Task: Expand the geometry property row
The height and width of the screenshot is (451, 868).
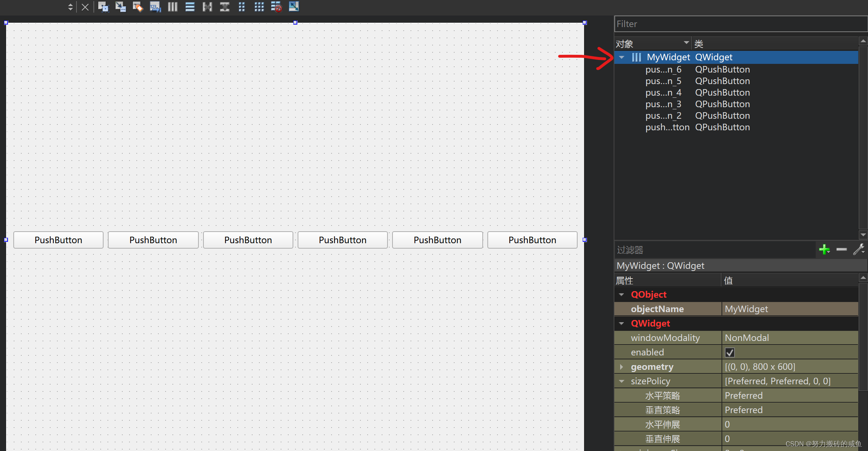Action: coord(622,367)
